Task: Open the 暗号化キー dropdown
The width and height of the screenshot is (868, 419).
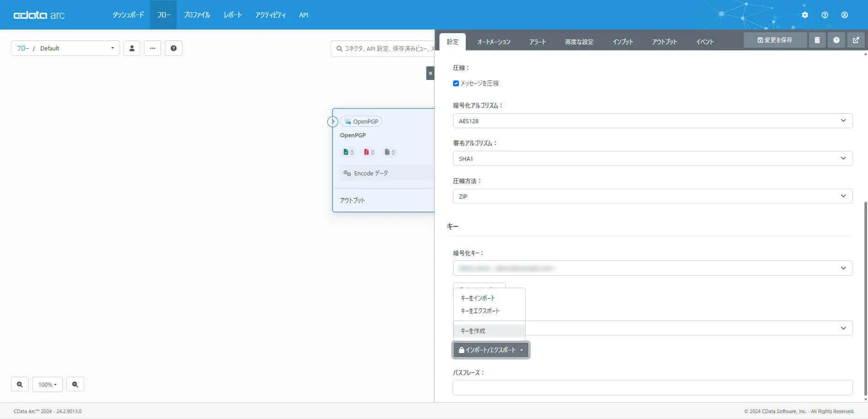Action: pyautogui.click(x=653, y=268)
